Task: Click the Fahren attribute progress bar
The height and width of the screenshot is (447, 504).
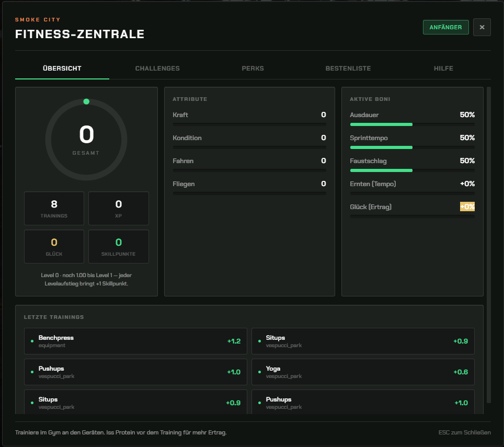Action: (x=249, y=170)
